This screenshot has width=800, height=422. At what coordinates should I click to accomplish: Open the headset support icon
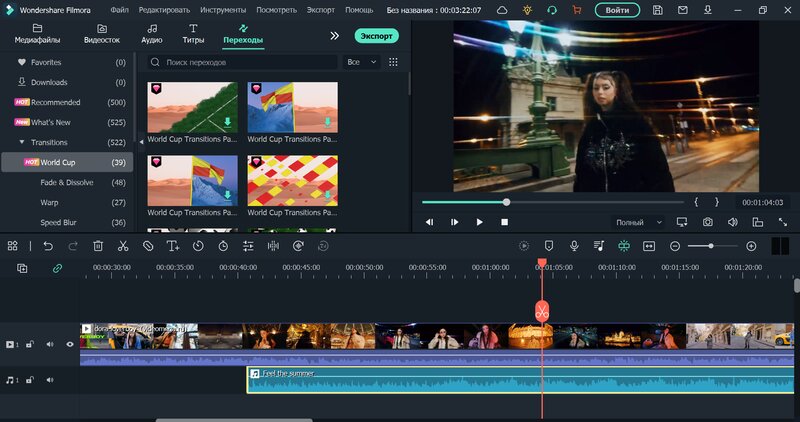pyautogui.click(x=552, y=10)
